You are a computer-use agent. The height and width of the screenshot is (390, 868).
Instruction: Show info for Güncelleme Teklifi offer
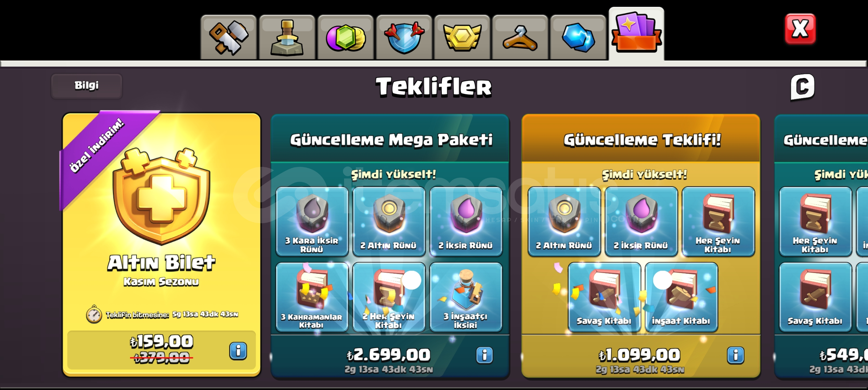click(x=735, y=355)
